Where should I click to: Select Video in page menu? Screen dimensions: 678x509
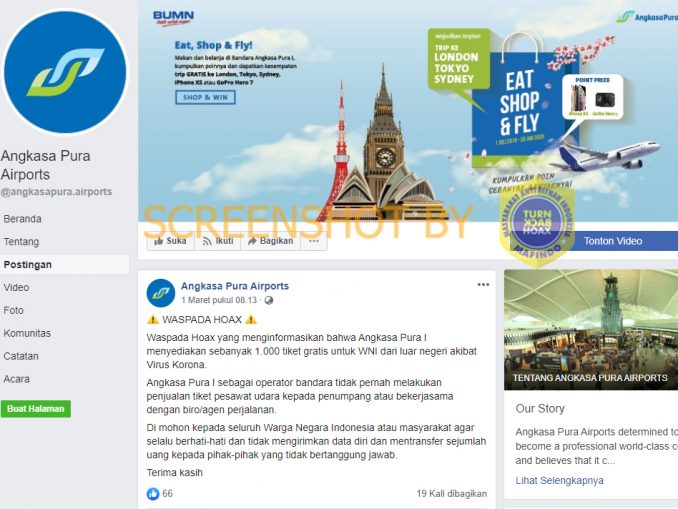point(16,288)
